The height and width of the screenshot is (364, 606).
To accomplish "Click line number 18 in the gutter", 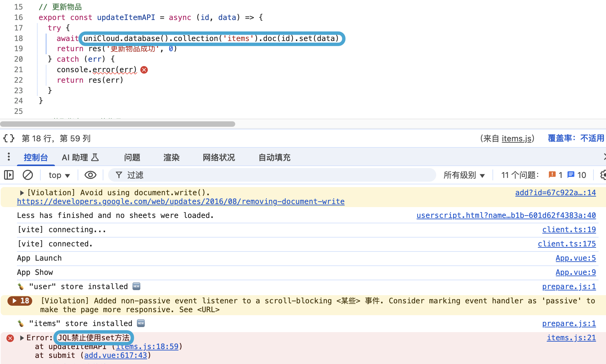I will coord(18,38).
